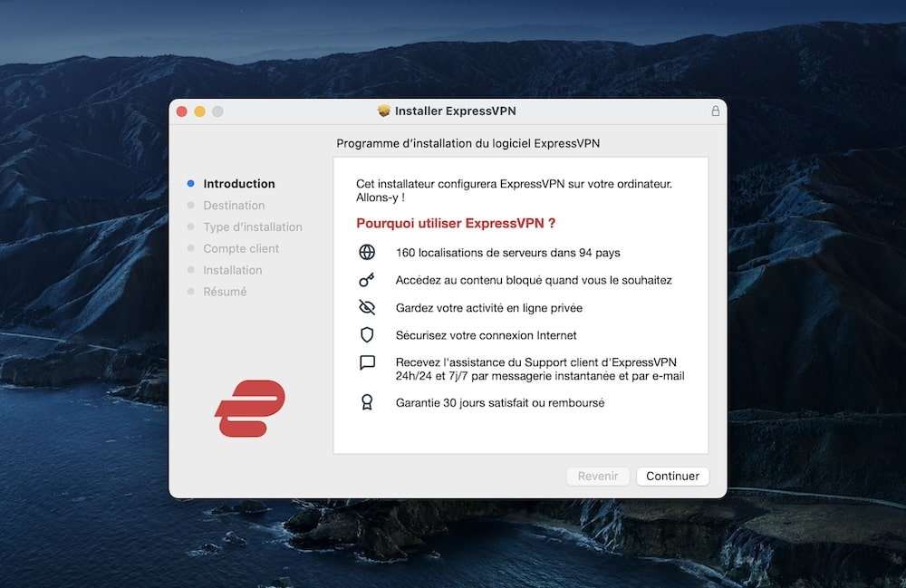
Task: Click the shield icon for secure connection
Action: click(367, 335)
